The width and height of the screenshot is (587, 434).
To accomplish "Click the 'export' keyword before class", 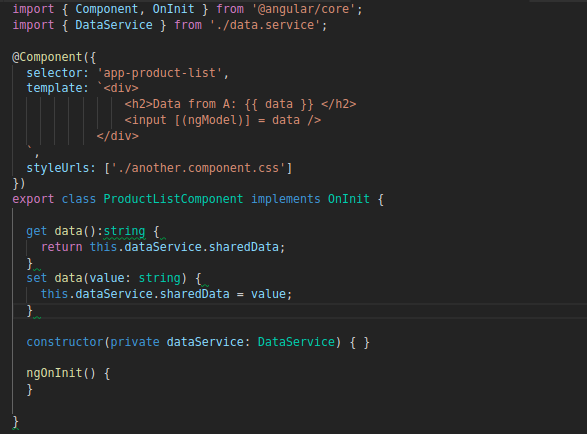I will (33, 199).
